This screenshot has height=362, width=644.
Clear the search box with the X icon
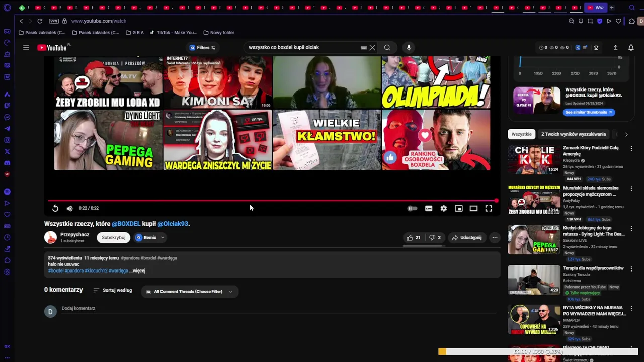(372, 47)
